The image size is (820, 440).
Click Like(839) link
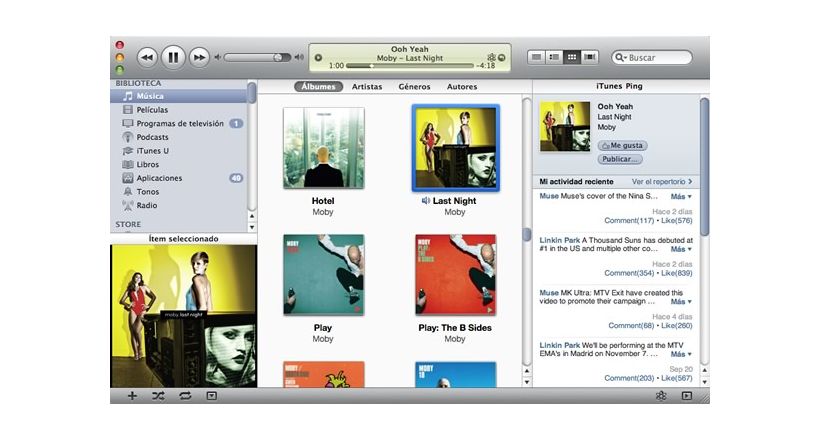677,273
